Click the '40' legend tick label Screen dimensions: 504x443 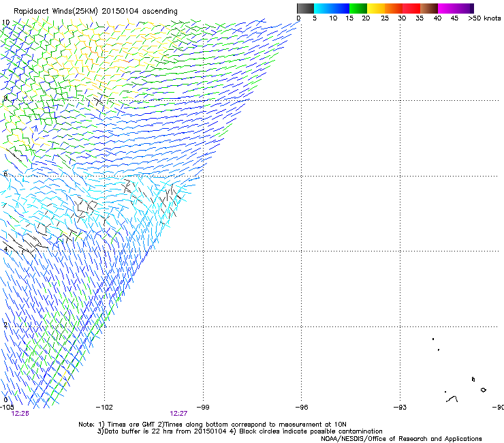click(x=437, y=18)
